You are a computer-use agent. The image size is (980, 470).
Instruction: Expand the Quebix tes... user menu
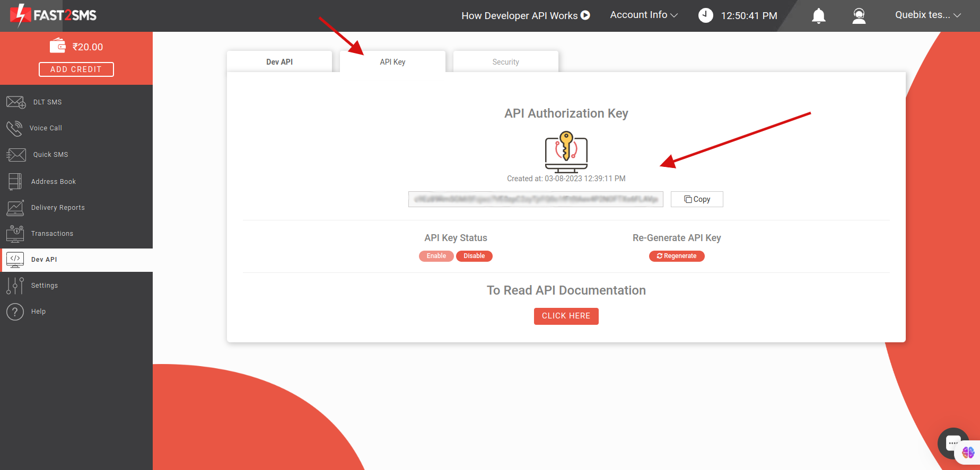point(928,15)
